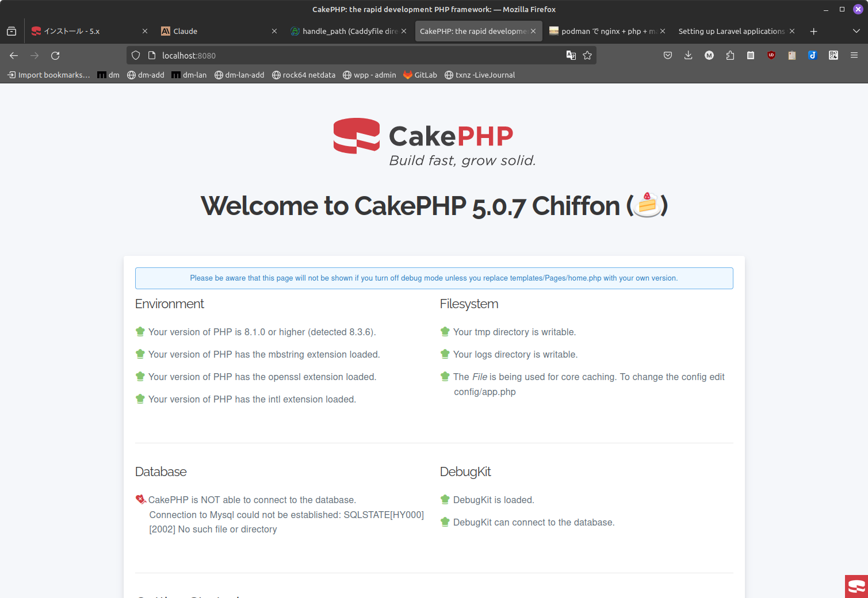Screen dimensions: 868x598
Task: Open the GitLab bookmark
Action: coord(420,75)
